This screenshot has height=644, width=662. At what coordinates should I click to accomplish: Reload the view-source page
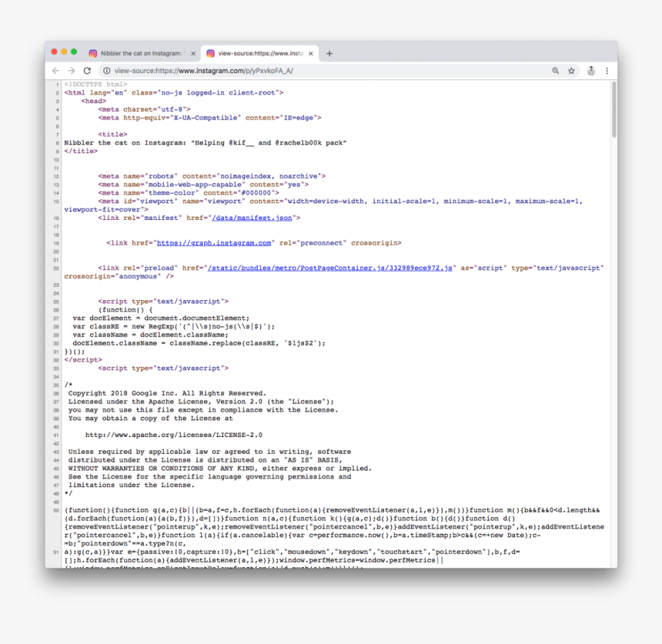coord(87,71)
